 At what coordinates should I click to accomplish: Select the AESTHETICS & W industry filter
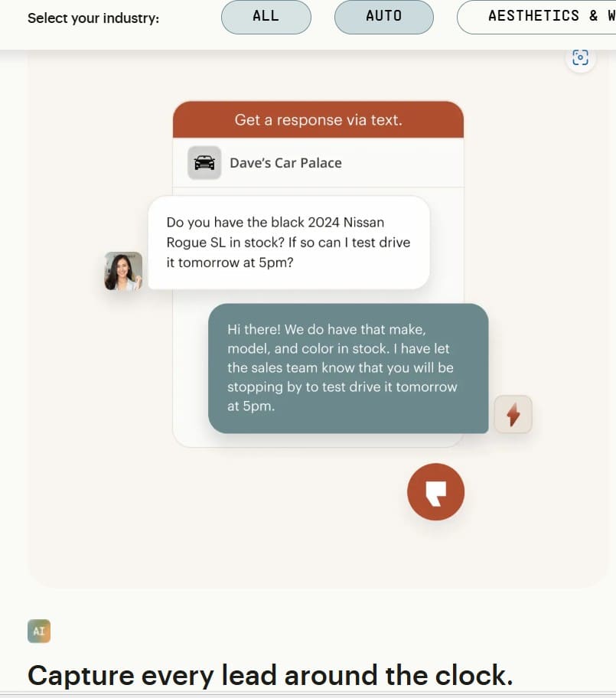536,17
